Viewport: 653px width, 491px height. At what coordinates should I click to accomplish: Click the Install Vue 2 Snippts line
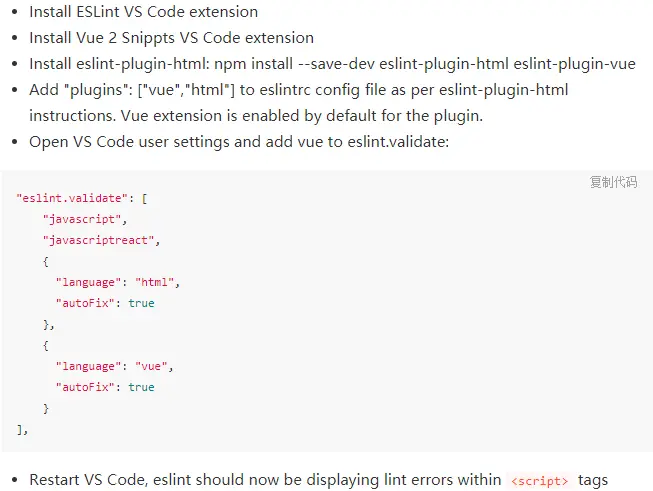171,38
